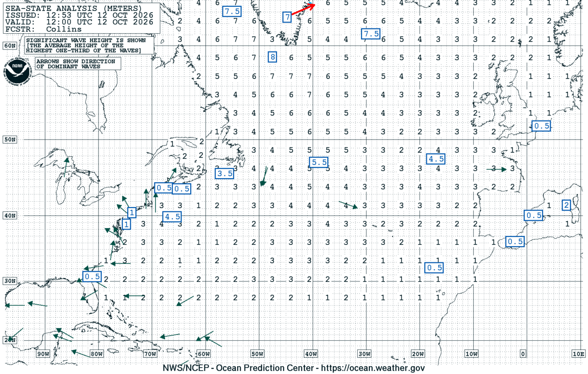Image resolution: width=588 pixels, height=374 pixels.
Task: Click the 90W longitude label
Action: coord(43,354)
